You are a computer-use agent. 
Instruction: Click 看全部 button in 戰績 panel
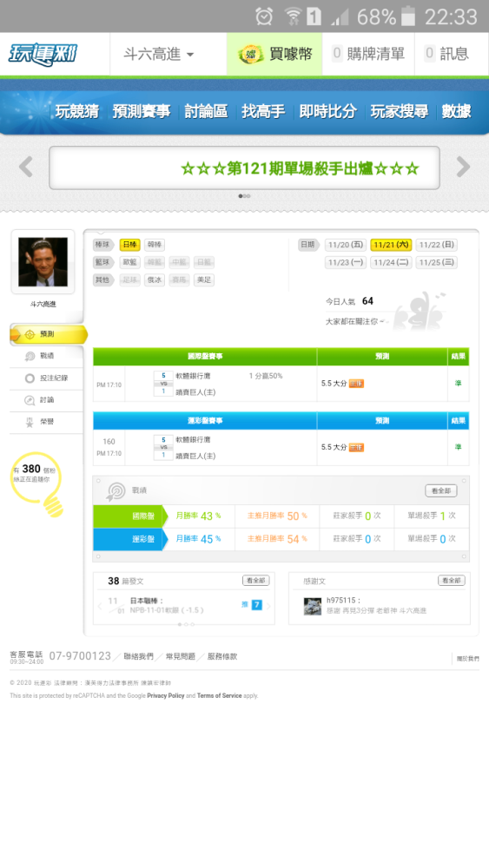pos(441,490)
